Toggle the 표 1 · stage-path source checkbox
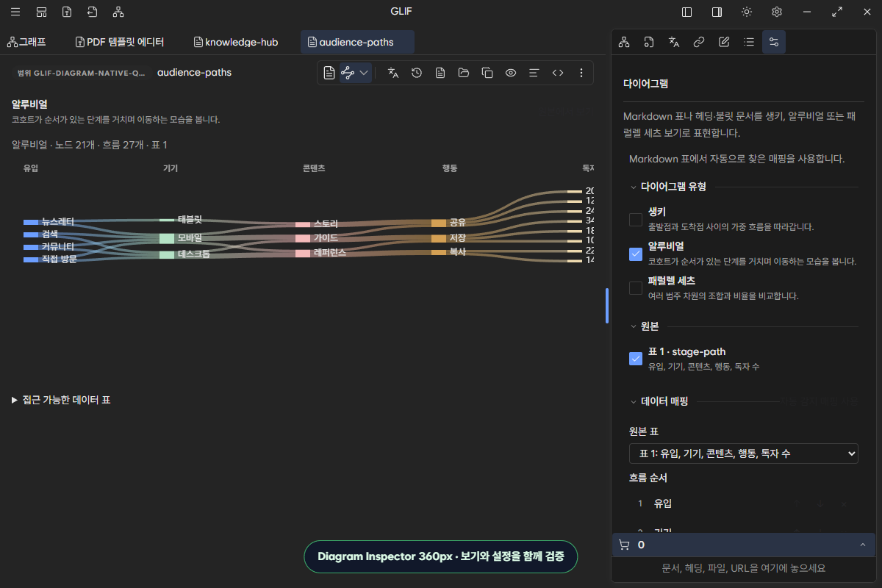The width and height of the screenshot is (882, 588). pos(636,359)
